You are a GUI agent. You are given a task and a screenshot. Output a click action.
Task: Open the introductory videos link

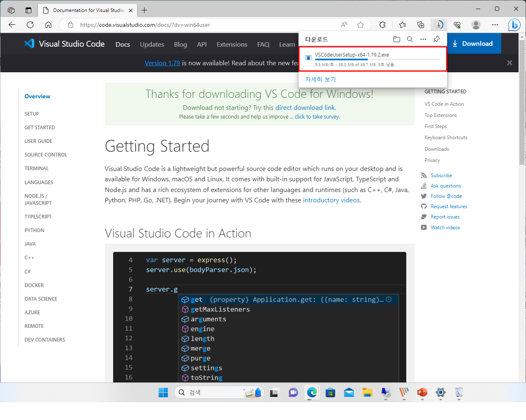point(332,200)
